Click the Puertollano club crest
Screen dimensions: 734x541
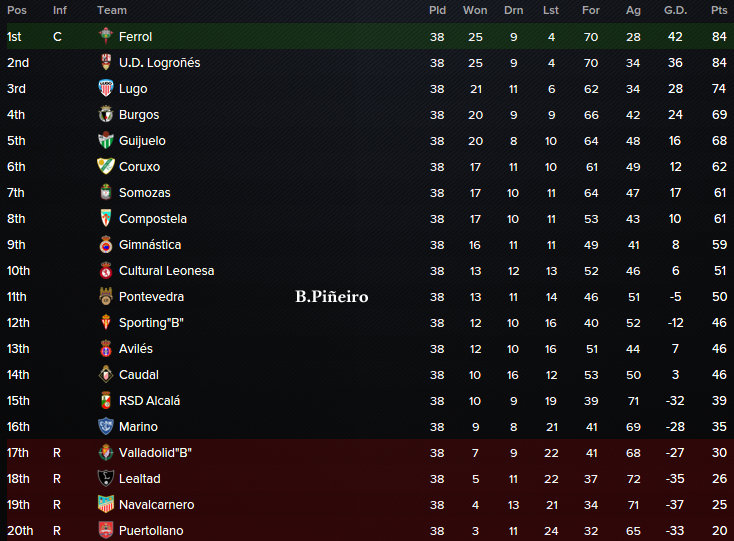(x=106, y=530)
